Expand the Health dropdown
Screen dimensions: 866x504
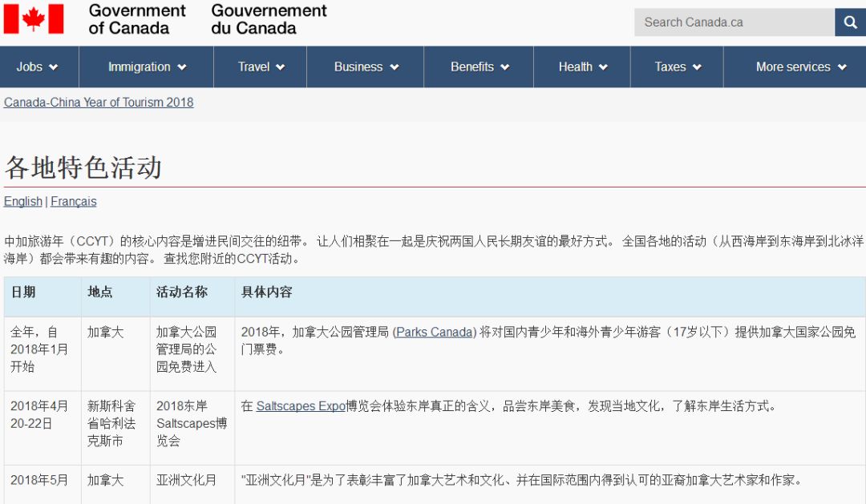click(x=582, y=67)
